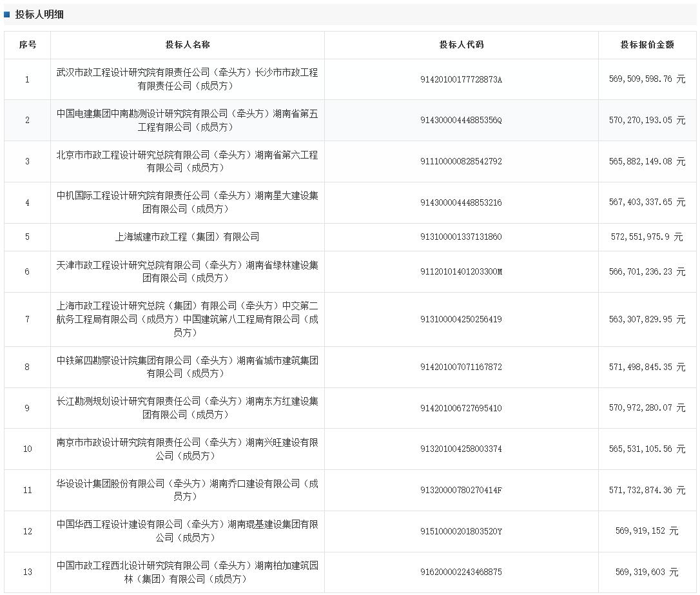
Task: Click the 投标人名称 column header
Action: tap(188, 44)
